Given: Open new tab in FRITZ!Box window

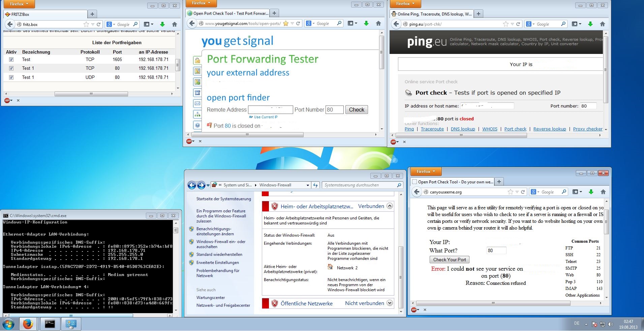Looking at the screenshot, I should point(92,14).
